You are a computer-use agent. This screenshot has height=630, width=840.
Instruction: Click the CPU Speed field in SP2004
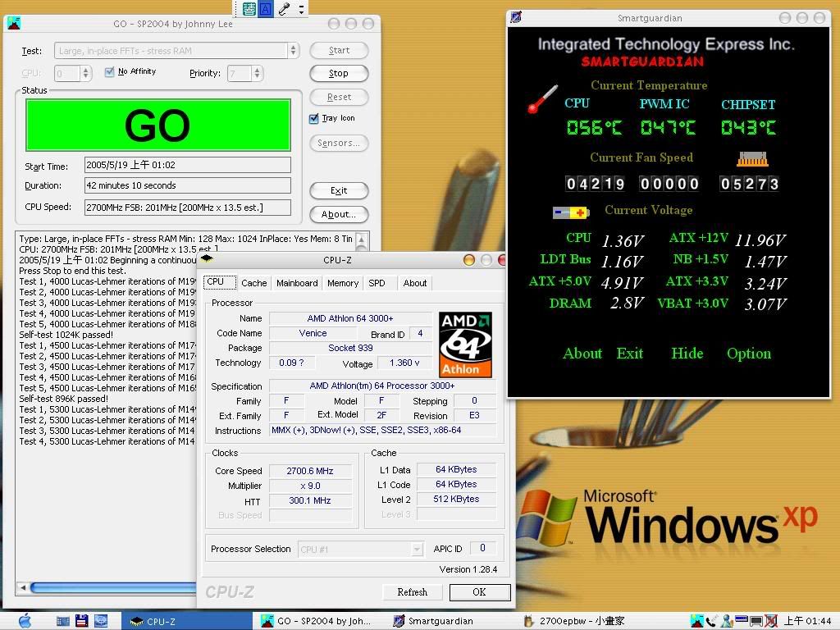point(188,208)
